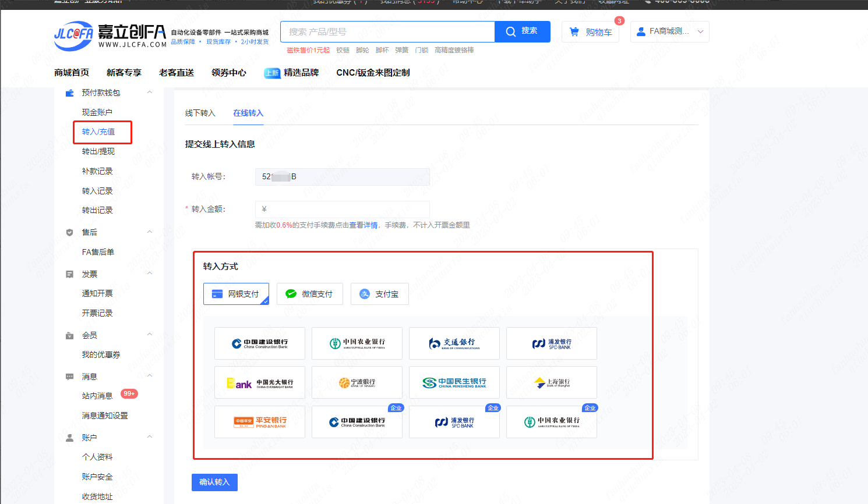Open the shopping cart
The width and height of the screenshot is (868, 504).
(x=592, y=32)
